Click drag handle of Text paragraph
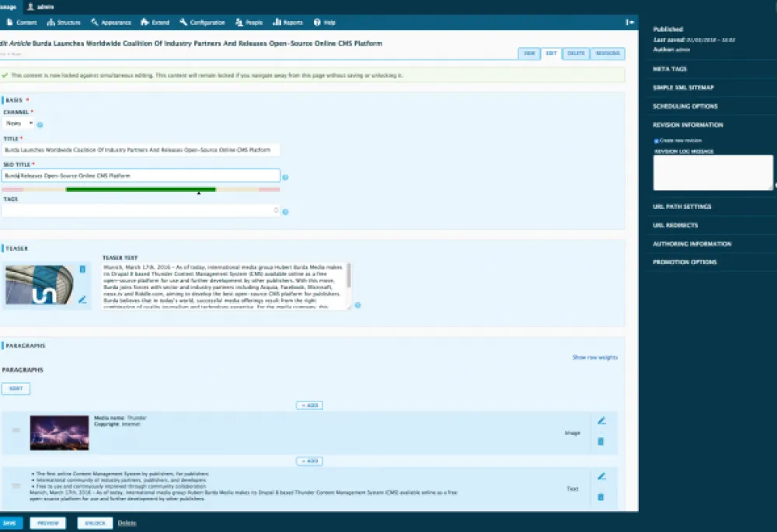Image resolution: width=777 pixels, height=532 pixels. (16, 486)
